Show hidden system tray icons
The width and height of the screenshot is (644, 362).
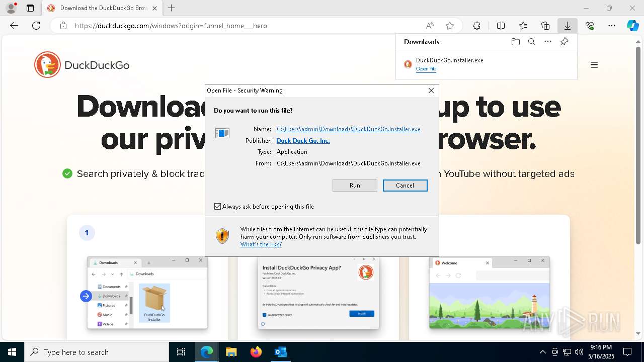pyautogui.click(x=542, y=352)
